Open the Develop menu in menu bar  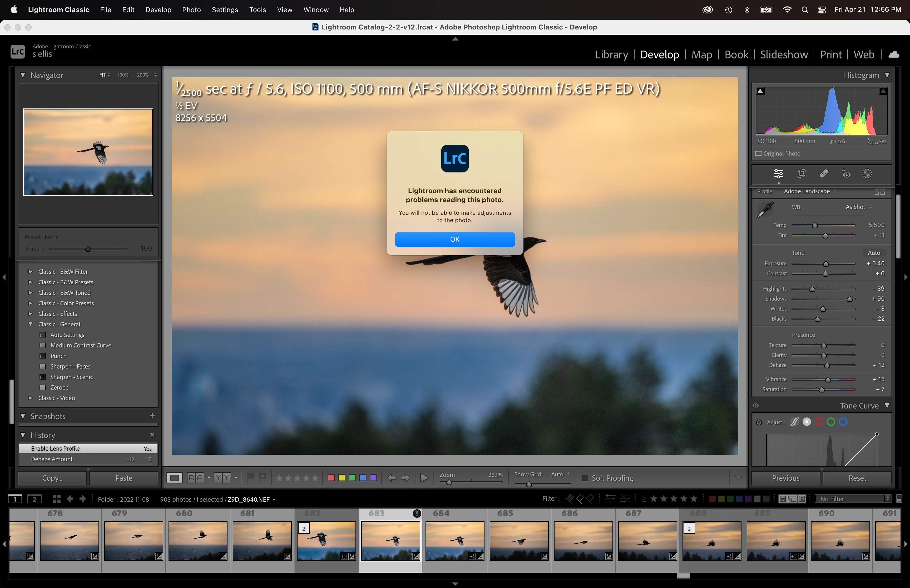158,9
